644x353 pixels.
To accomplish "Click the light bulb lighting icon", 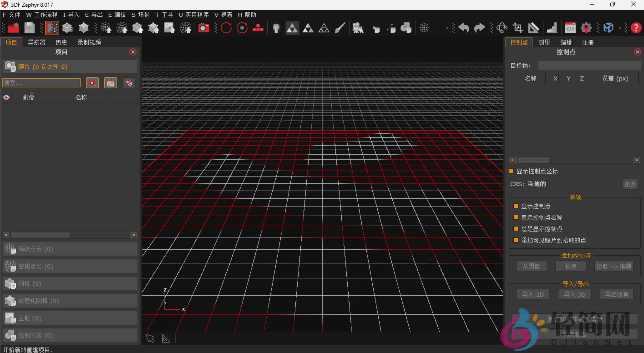I will 276,28.
